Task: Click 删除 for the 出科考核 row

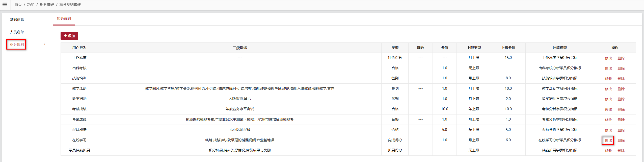Action: [x=621, y=68]
